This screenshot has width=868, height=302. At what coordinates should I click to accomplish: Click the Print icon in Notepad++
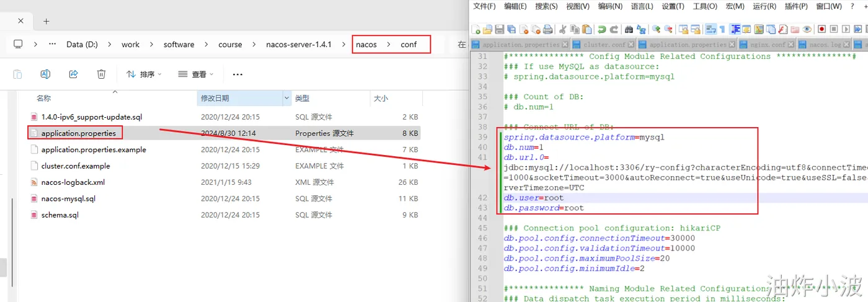pos(547,29)
